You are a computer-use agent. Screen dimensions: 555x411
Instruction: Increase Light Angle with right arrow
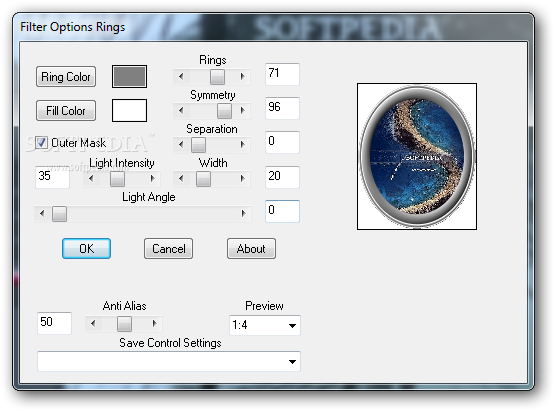[244, 213]
